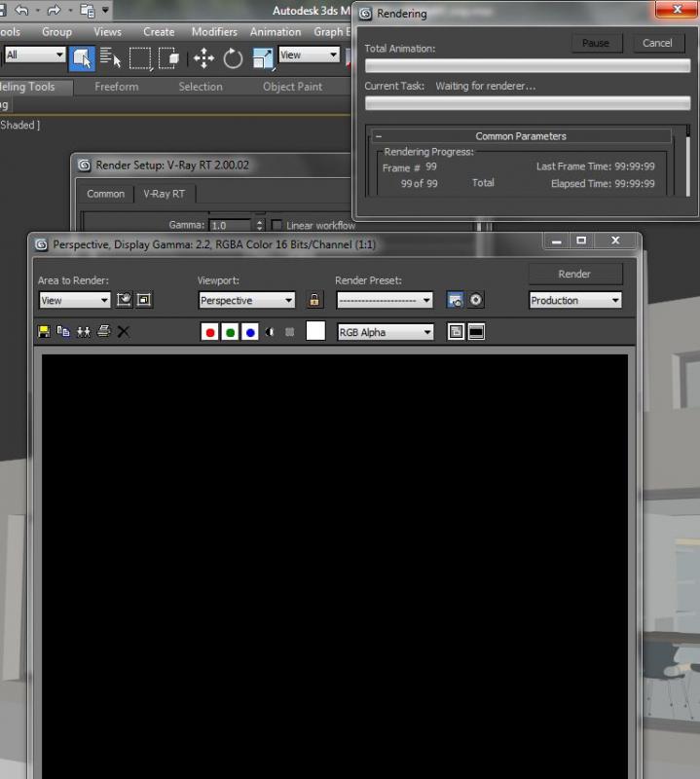
Task: Click the 3ds Max logo of the Rendering dialog
Action: point(365,14)
